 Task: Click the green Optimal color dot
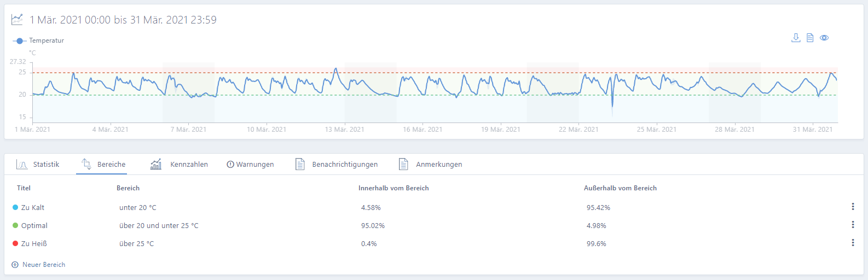pos(15,225)
